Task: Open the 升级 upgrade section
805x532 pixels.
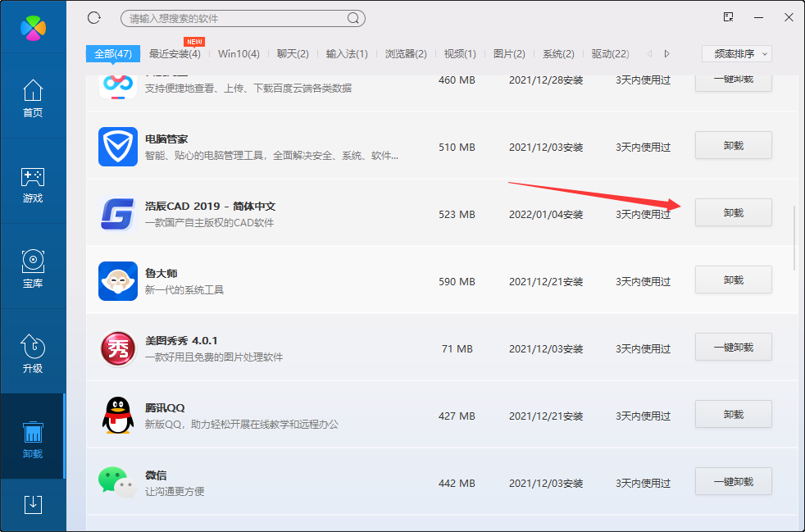Action: coord(33,354)
